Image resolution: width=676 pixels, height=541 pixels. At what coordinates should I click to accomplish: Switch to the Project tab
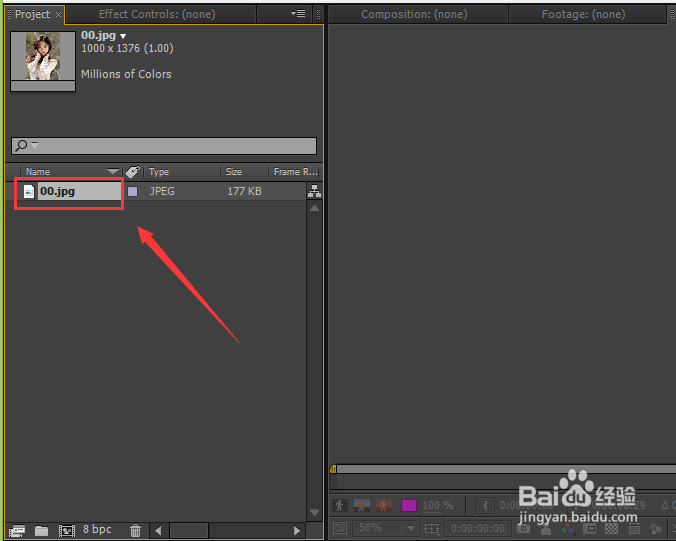click(x=32, y=14)
